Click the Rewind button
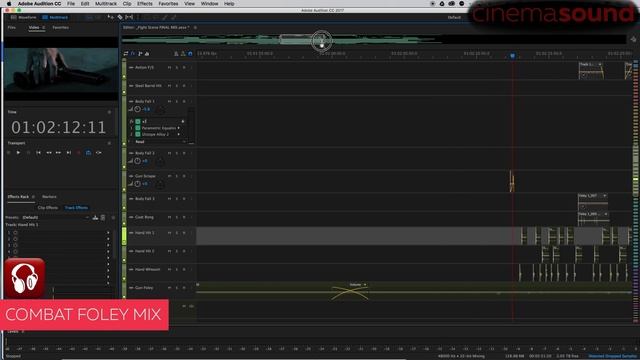The height and width of the screenshot is (360, 640). (49, 153)
